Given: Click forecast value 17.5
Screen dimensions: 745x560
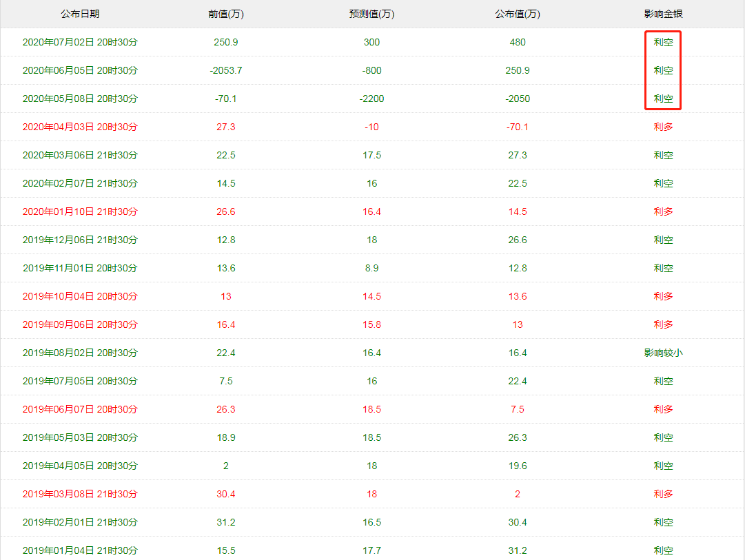Looking at the screenshot, I should point(371,155).
